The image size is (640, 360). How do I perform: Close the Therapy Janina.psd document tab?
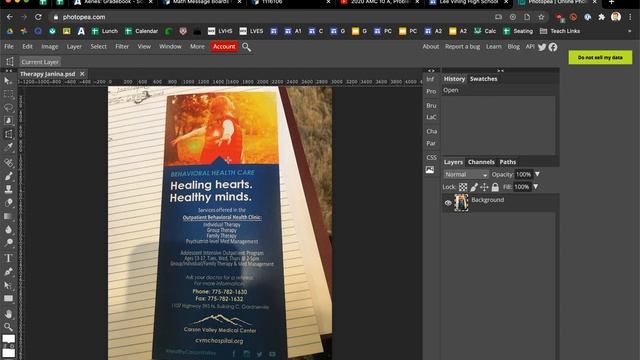pyautogui.click(x=82, y=74)
